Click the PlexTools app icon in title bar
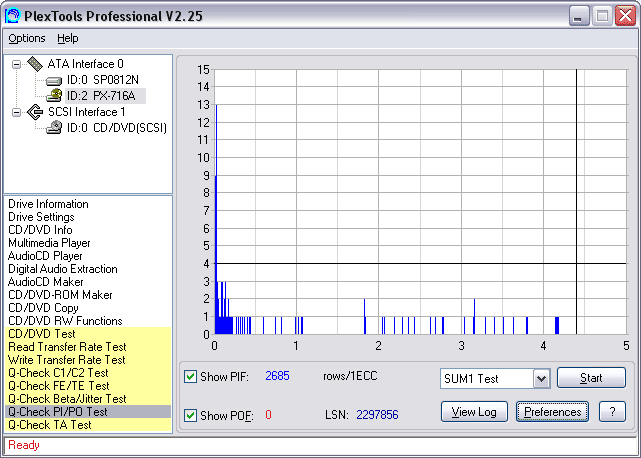Viewport: 641px width, 458px height. coord(12,16)
